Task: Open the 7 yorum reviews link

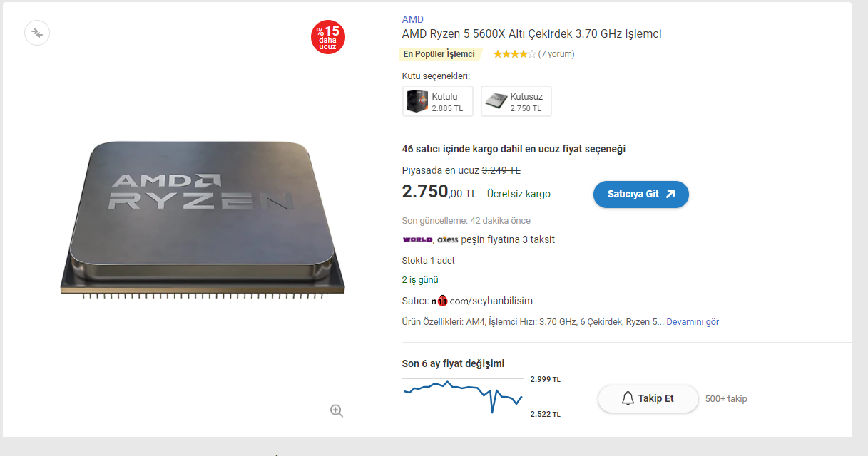Action: point(556,54)
